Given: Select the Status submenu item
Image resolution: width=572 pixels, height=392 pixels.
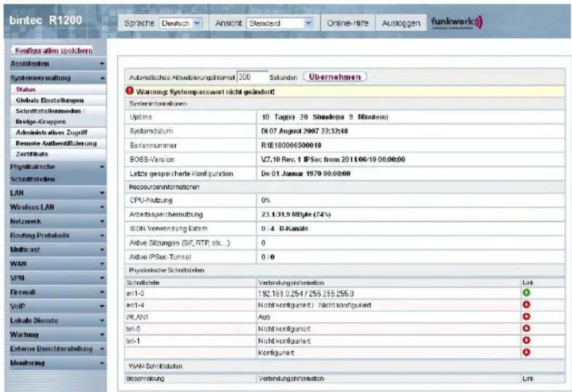Looking at the screenshot, I should 59,89.
